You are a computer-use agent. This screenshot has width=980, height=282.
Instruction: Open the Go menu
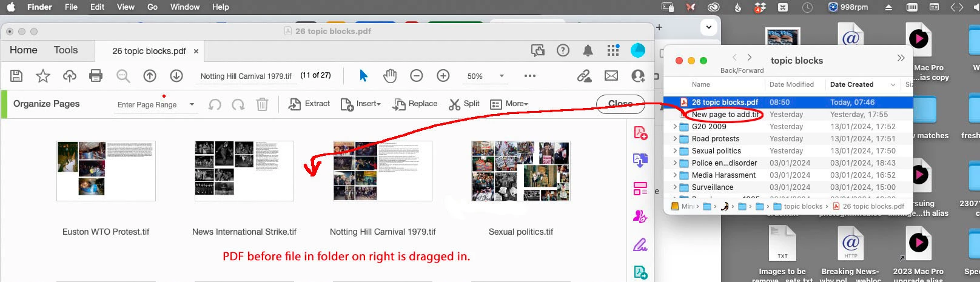pyautogui.click(x=152, y=7)
